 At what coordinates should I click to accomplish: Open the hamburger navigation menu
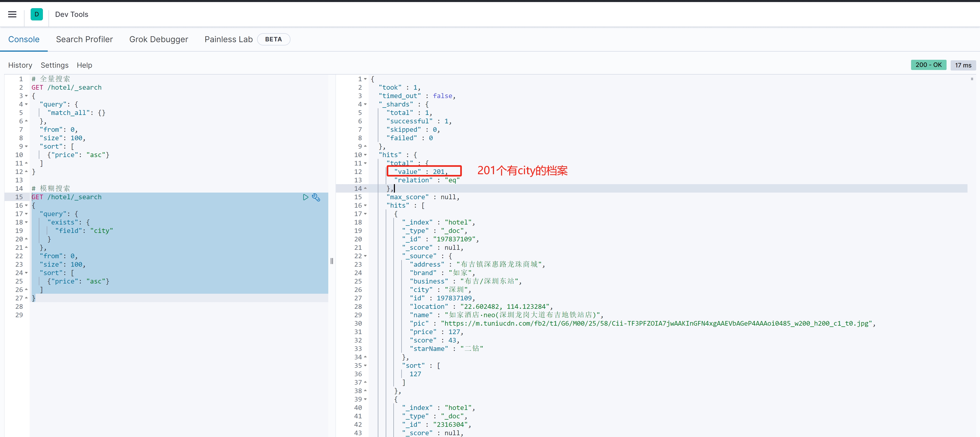click(x=12, y=15)
